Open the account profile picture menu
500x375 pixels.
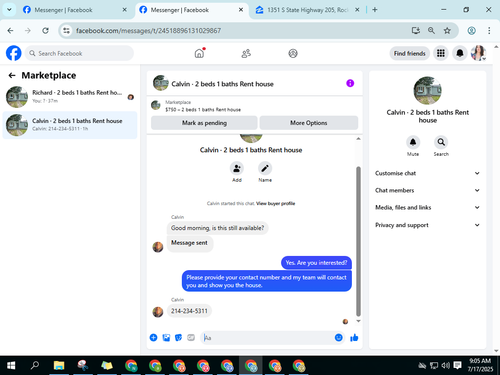(478, 53)
